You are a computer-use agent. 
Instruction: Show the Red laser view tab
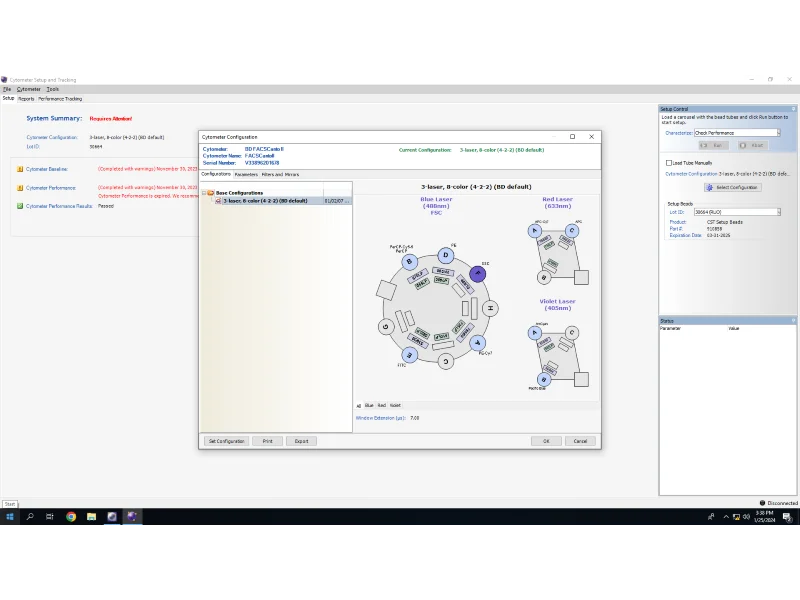[x=382, y=405]
